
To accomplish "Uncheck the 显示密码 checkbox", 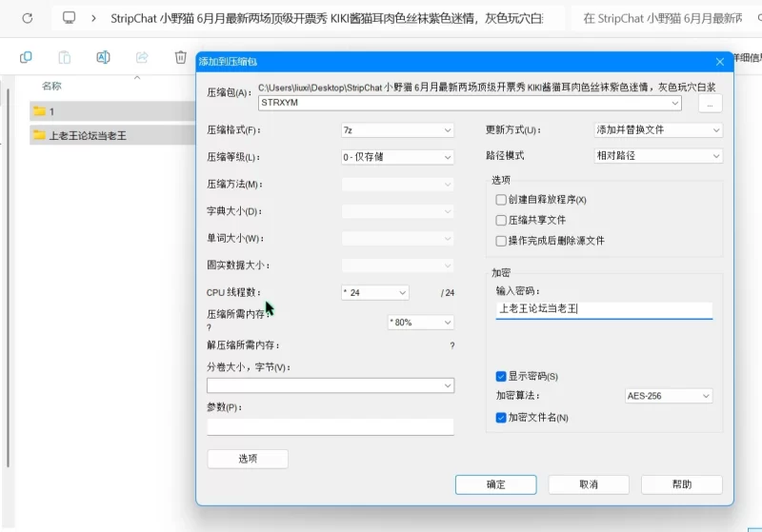I will 501,376.
